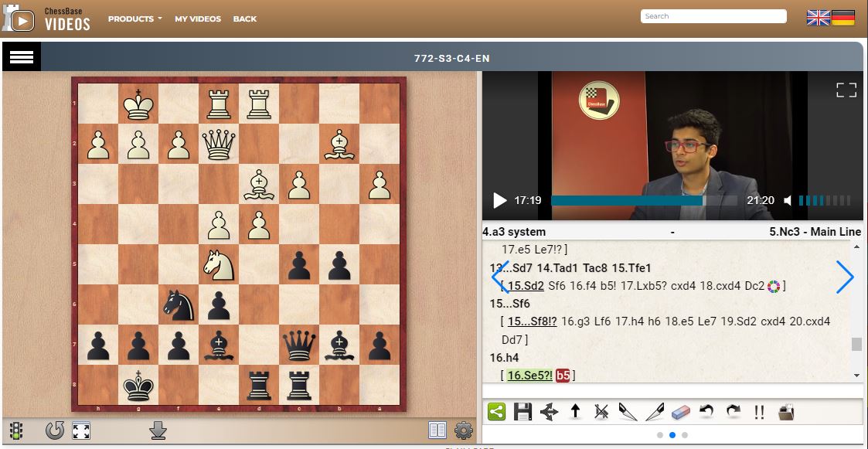Open the MY VIDEOS menu item
This screenshot has width=868, height=449.
click(x=198, y=19)
